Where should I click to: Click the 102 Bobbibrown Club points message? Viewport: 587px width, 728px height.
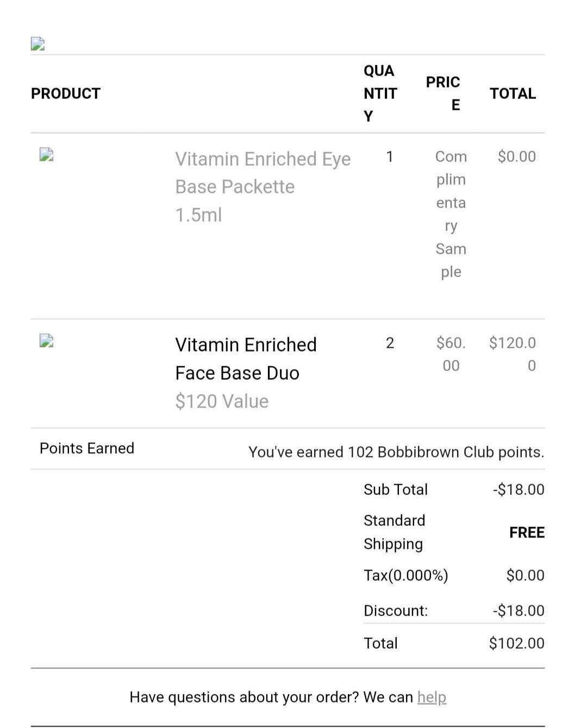click(x=396, y=452)
